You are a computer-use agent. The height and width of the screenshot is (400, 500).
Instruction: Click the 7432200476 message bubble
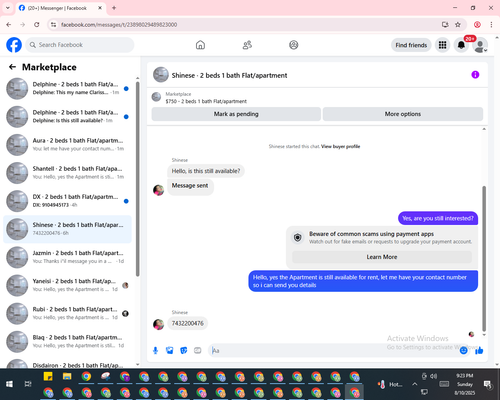click(x=188, y=323)
